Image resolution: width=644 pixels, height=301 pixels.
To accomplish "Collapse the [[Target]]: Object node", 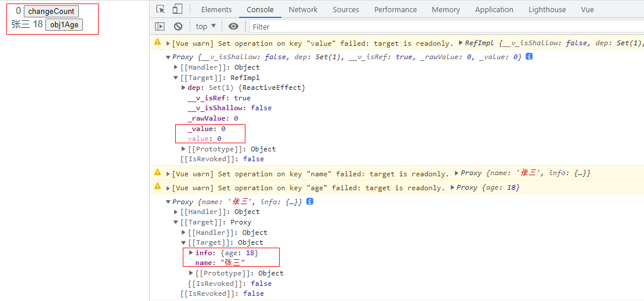I will (183, 242).
